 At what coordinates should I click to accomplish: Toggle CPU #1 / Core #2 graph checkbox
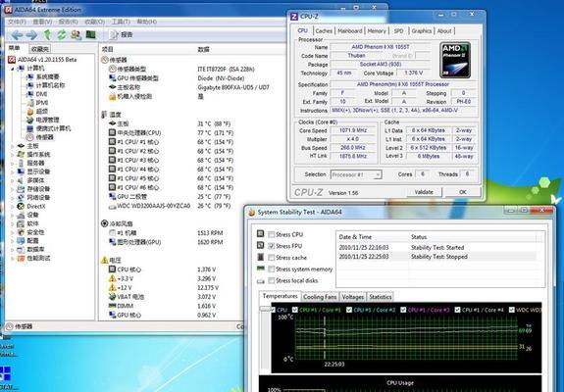click(349, 310)
